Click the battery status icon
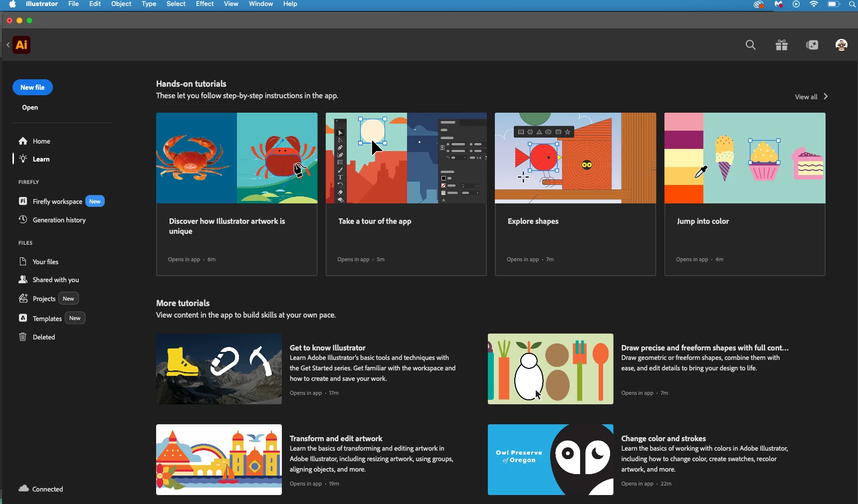Viewport: 858px width, 504px height. (x=834, y=4)
